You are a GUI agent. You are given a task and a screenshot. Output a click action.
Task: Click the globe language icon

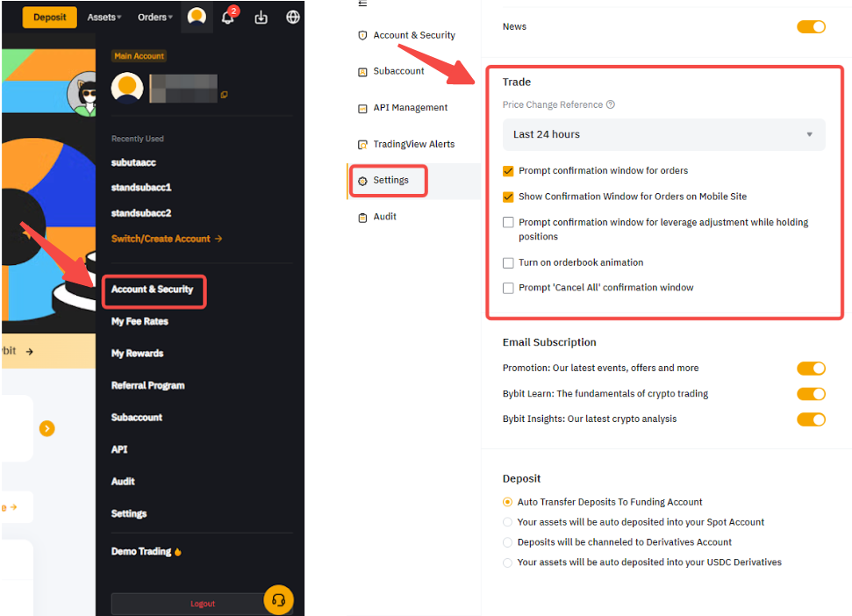point(293,16)
